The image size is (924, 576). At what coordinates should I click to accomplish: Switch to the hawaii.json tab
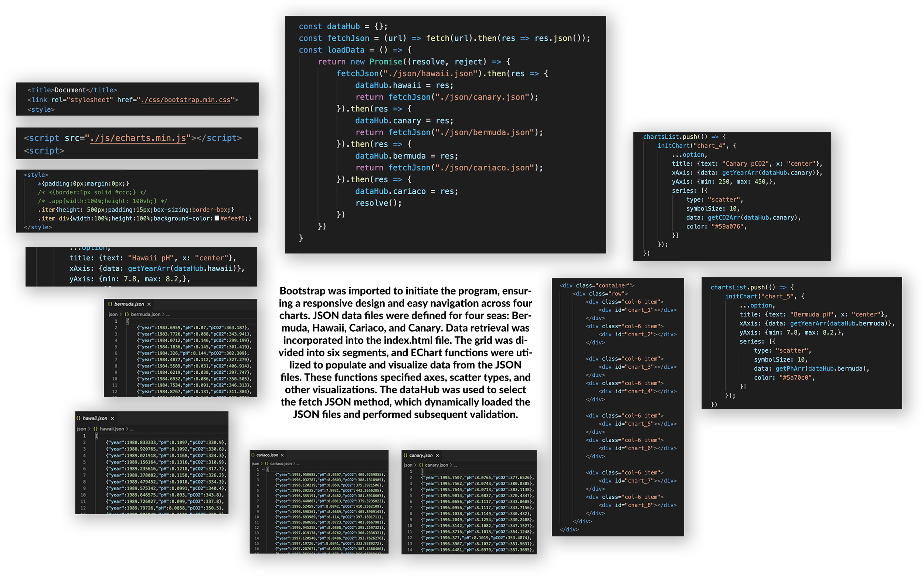point(95,418)
